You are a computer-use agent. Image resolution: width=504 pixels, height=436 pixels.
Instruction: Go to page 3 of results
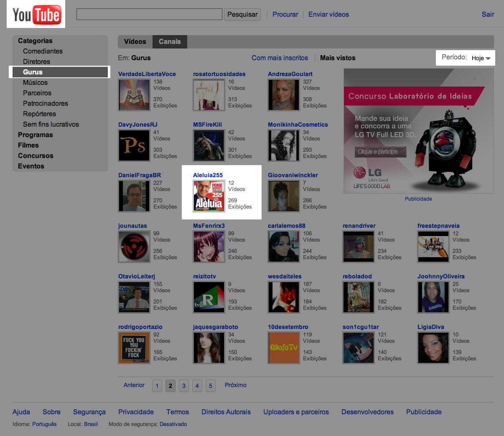point(184,385)
